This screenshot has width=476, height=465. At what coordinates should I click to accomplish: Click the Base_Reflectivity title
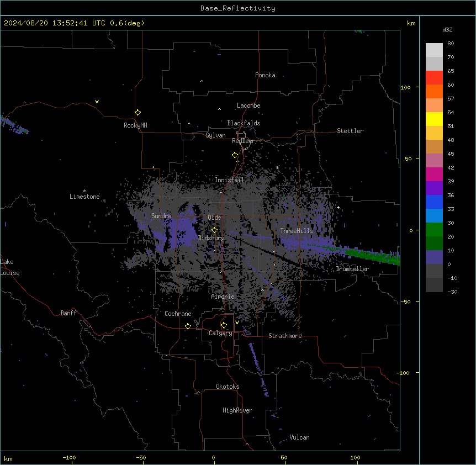point(238,8)
